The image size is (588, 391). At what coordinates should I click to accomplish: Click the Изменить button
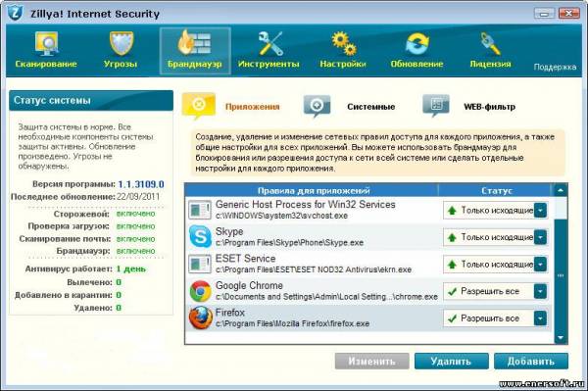click(372, 362)
